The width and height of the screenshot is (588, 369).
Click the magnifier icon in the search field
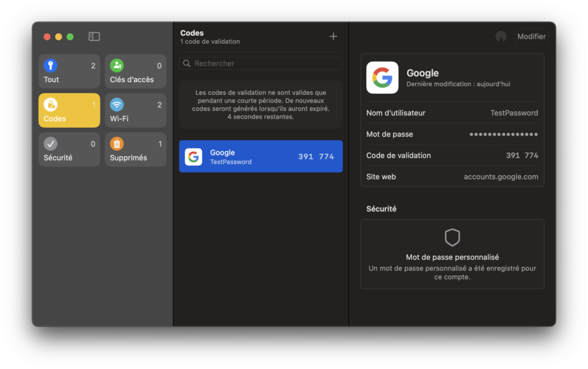[x=187, y=63]
